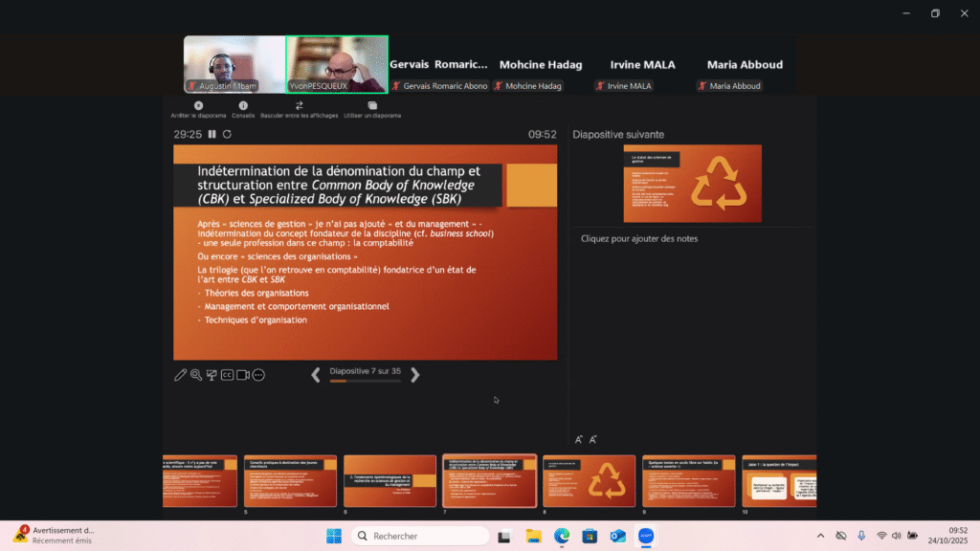Toggle subtitles with the CC icon
The width and height of the screenshot is (980, 551).
coord(227,375)
